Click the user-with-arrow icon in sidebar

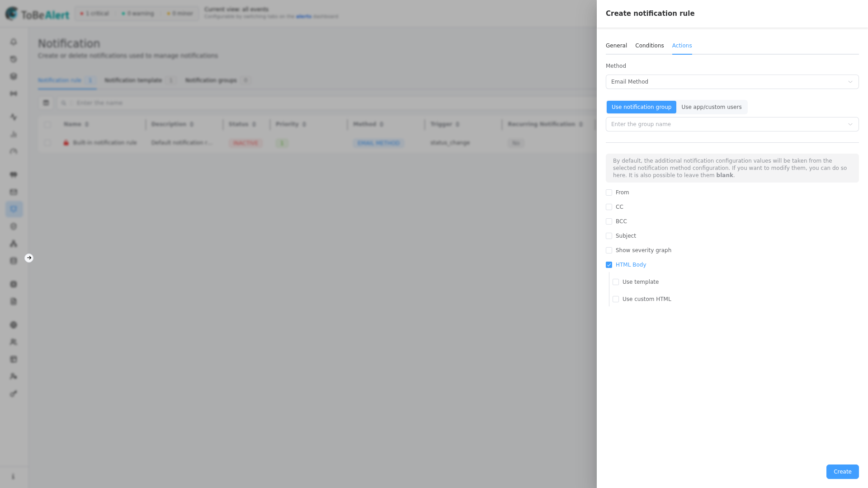coord(14,376)
